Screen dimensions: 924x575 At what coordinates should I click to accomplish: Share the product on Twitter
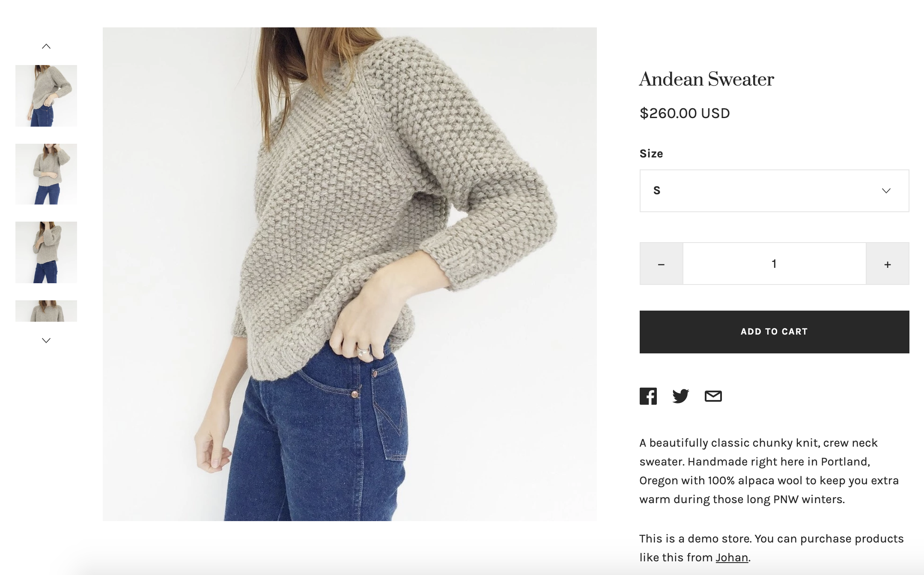coord(680,396)
